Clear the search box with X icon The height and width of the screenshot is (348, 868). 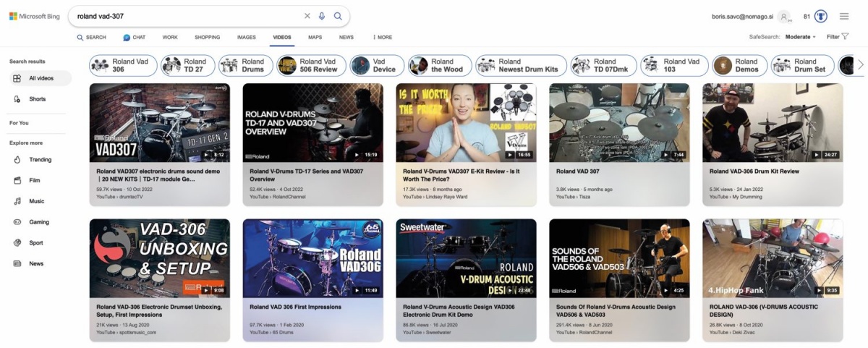pyautogui.click(x=307, y=16)
